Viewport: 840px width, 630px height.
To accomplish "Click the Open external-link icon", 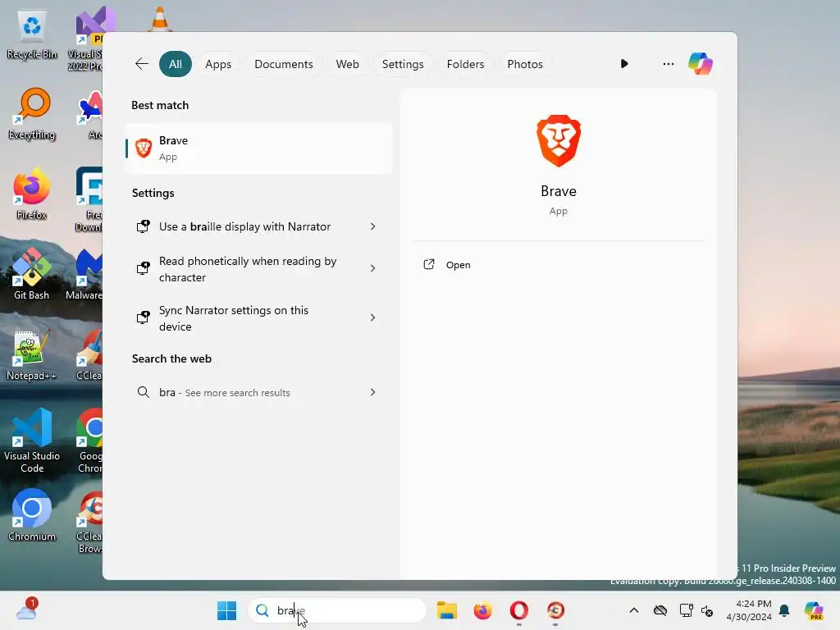I will point(428,265).
